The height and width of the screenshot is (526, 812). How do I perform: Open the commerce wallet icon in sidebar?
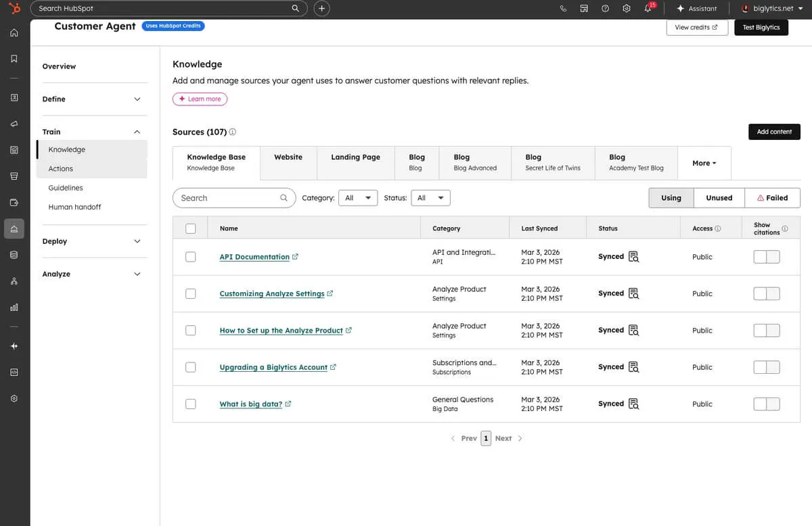coord(14,202)
